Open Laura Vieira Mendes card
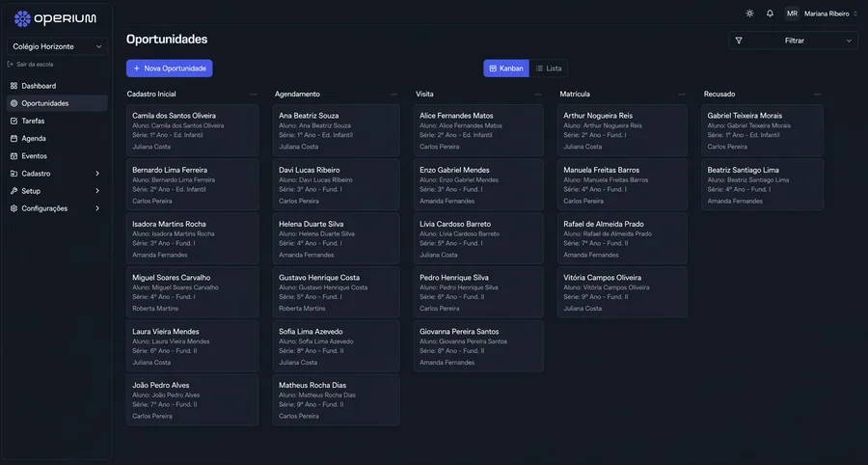Screen dimensions: 868x465 point(192,346)
